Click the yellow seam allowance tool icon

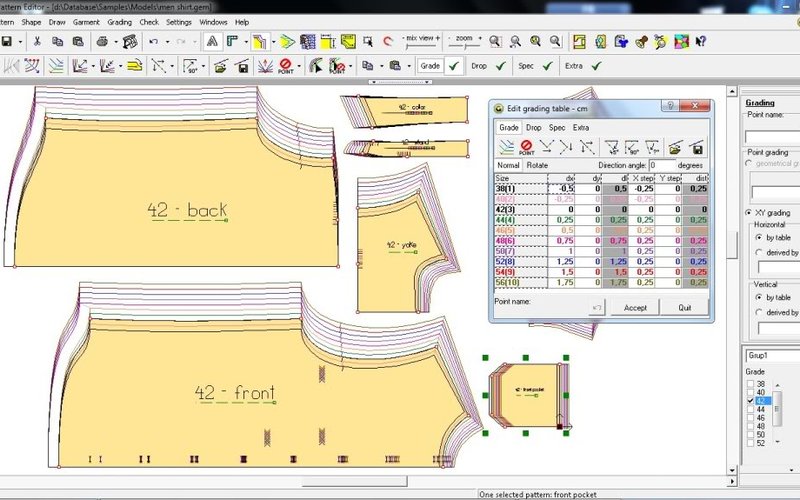coord(260,42)
